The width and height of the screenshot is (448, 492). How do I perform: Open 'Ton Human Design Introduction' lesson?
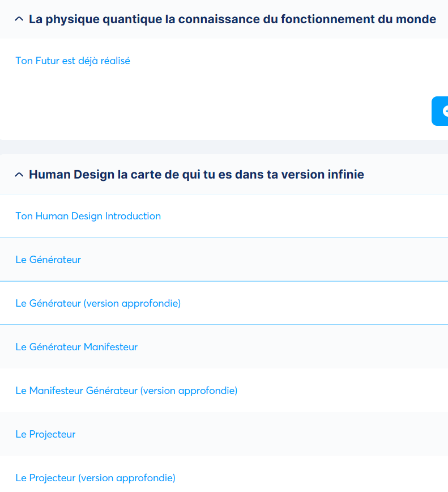(88, 216)
